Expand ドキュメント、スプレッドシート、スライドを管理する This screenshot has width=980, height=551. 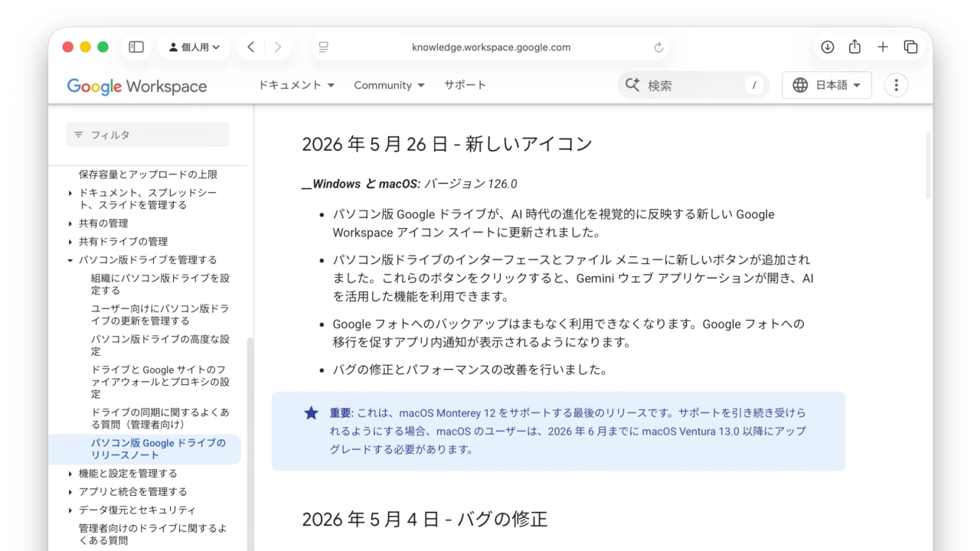tap(70, 193)
